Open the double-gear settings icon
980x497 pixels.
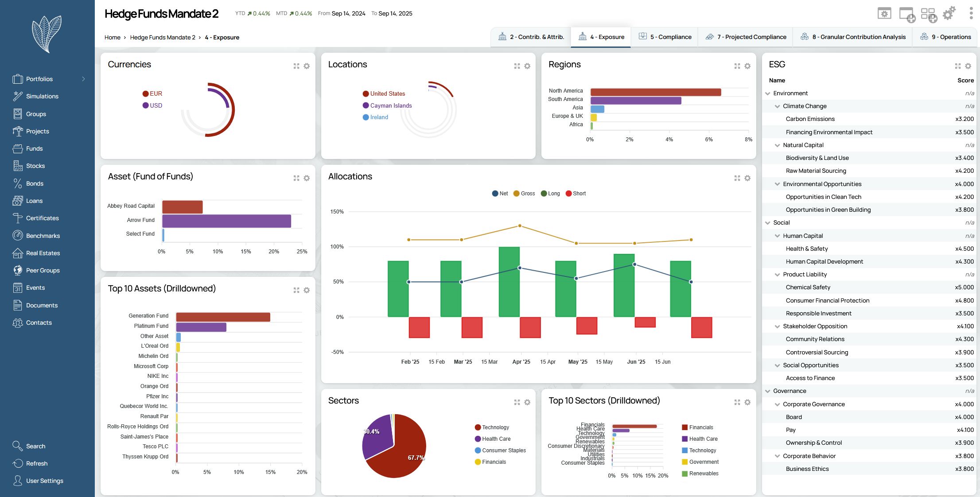(949, 14)
